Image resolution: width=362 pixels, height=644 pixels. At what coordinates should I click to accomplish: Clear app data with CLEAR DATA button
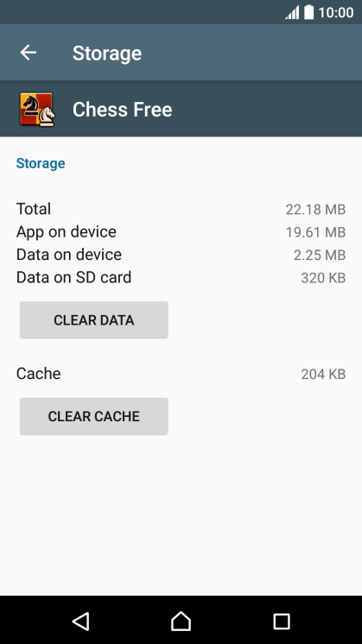(x=93, y=320)
